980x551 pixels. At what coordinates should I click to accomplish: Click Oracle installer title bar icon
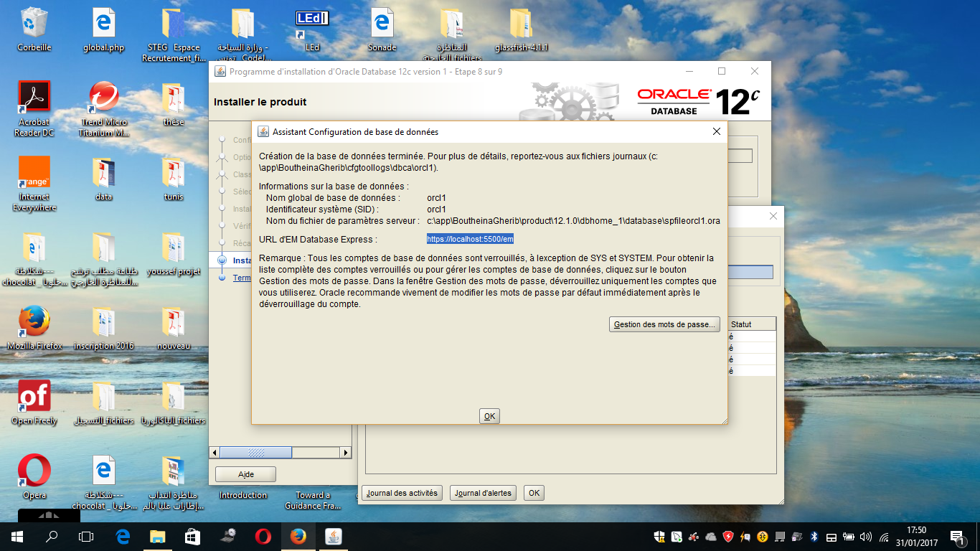(x=220, y=71)
